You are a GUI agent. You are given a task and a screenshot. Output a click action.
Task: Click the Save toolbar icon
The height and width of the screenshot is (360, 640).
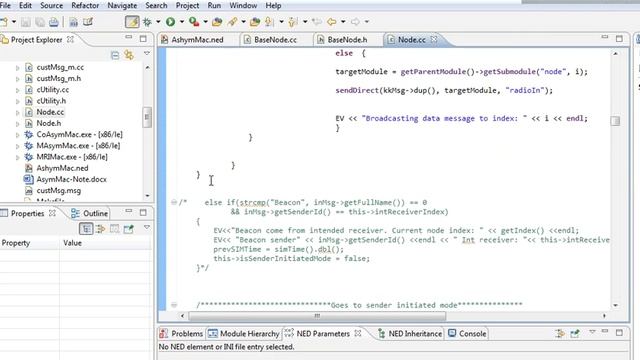click(x=26, y=22)
